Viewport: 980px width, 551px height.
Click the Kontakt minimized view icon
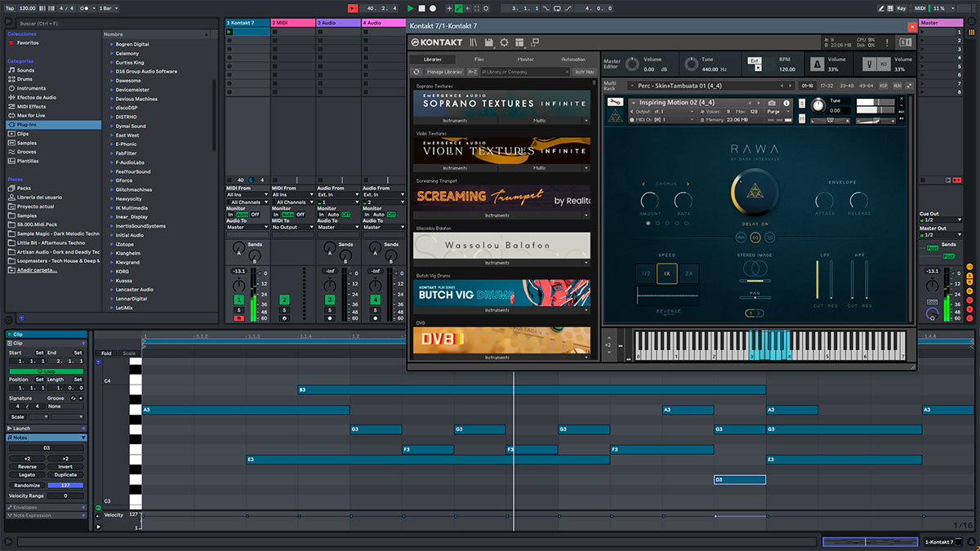click(x=534, y=42)
